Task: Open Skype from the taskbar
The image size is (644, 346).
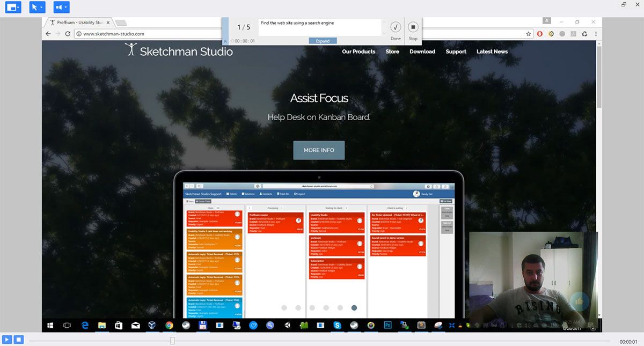Action: coord(337,325)
